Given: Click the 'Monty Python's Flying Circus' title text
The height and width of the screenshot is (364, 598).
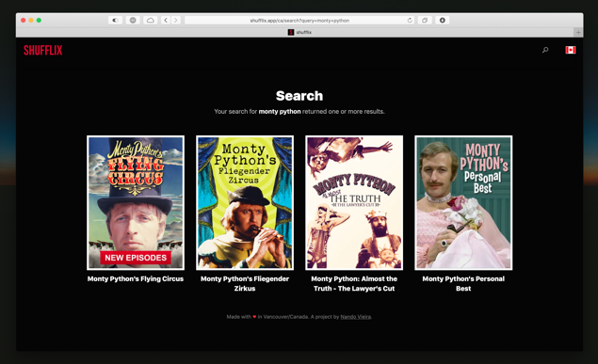Looking at the screenshot, I should pos(136,278).
